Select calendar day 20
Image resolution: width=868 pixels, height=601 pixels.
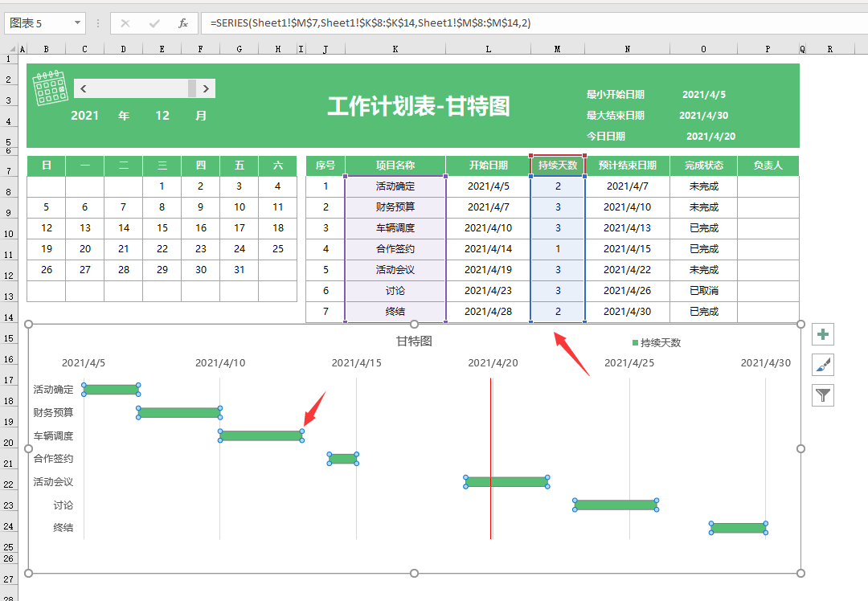tap(84, 249)
